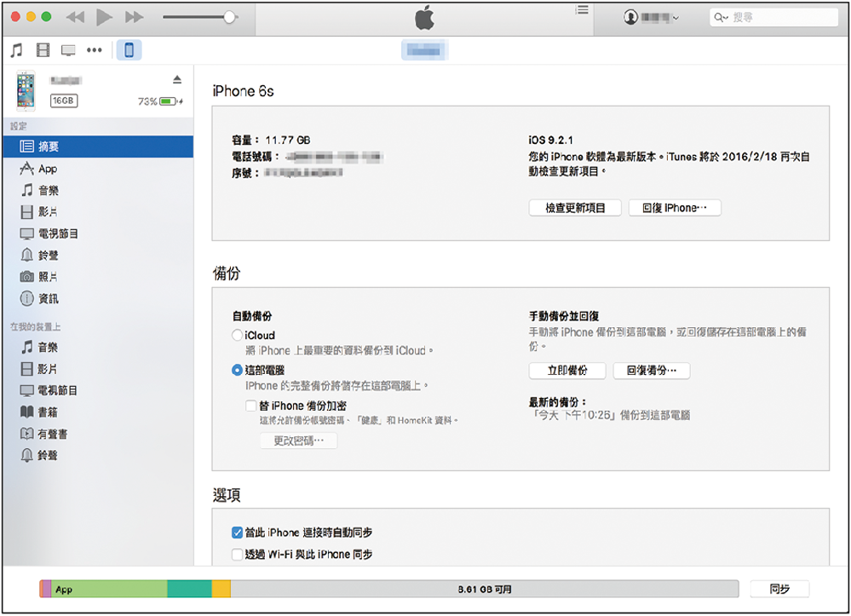The image size is (851, 616).
Task: Click the 更改密碼… button
Action: (298, 440)
